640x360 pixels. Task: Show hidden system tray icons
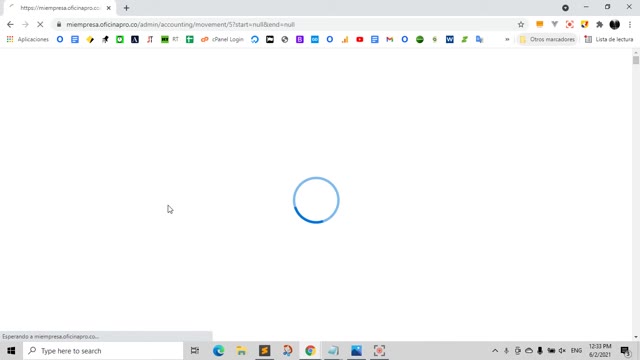pyautogui.click(x=495, y=351)
